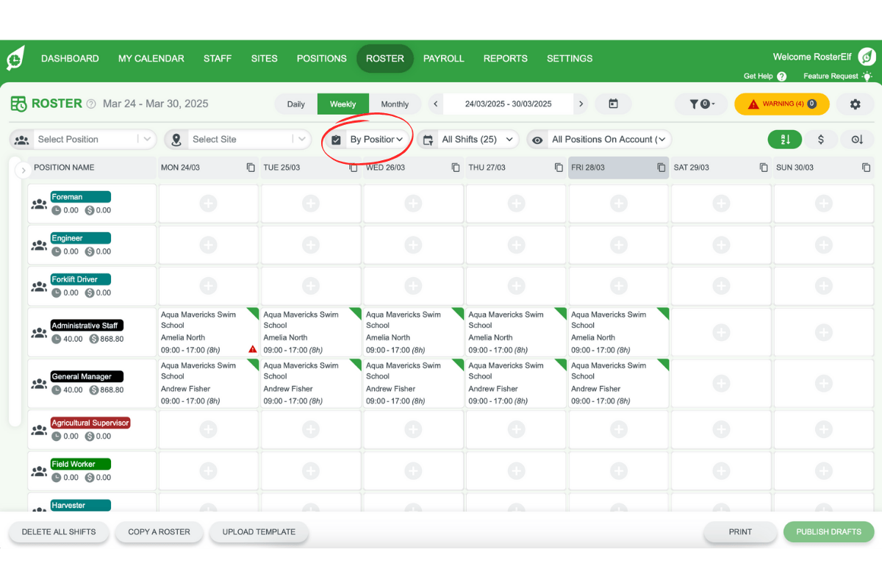The height and width of the screenshot is (588, 882).
Task: Click the red Agricultural Supervisor position label
Action: click(x=90, y=423)
